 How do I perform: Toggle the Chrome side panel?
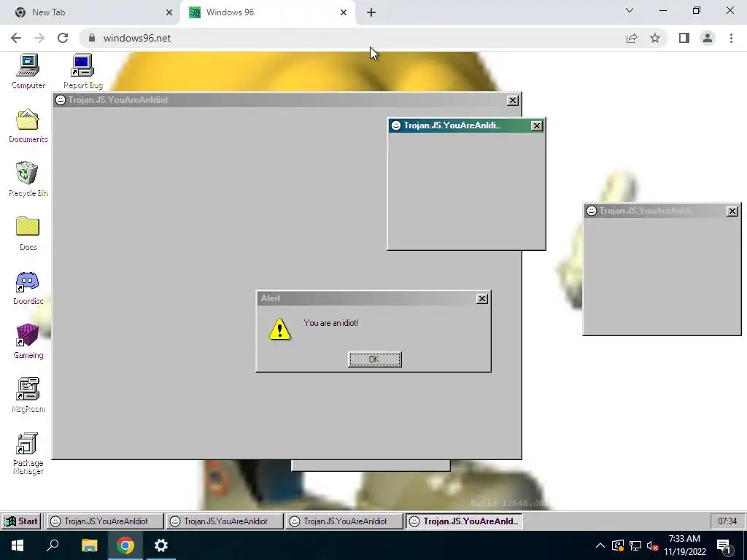tap(684, 38)
